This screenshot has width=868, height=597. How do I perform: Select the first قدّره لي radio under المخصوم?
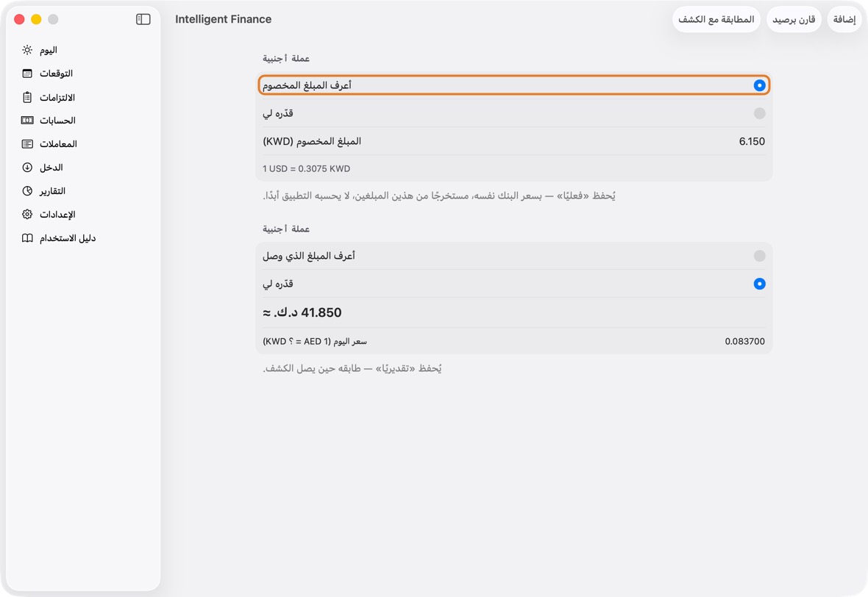(x=759, y=113)
